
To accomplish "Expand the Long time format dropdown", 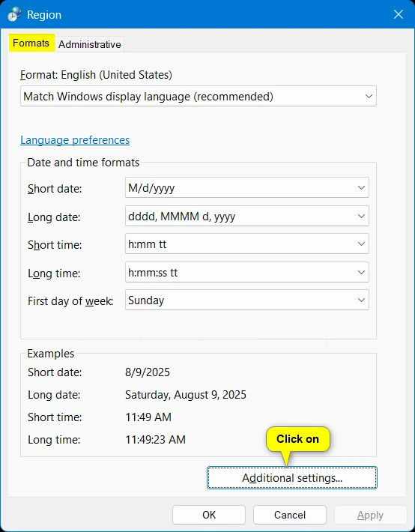I will click(246, 273).
